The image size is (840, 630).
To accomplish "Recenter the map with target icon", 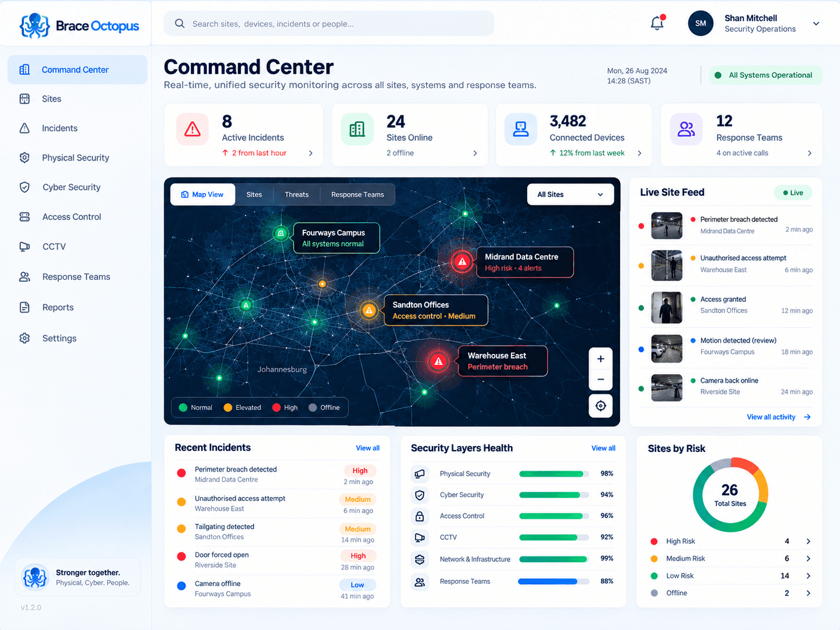I will (x=600, y=405).
